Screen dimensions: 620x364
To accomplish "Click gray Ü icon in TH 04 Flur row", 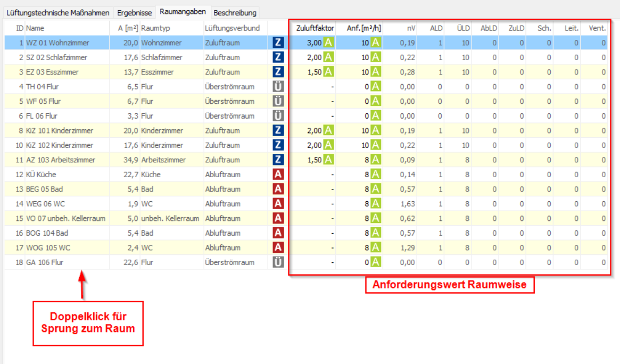I will click(x=278, y=87).
